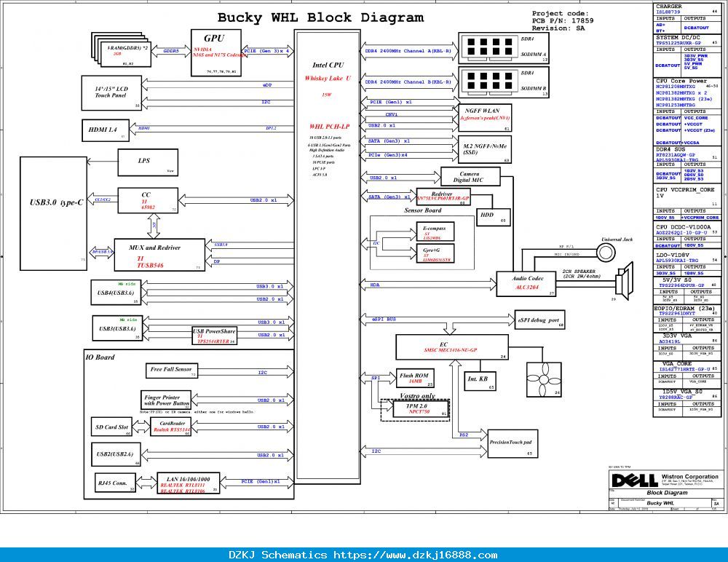Click the LDO-V1D8V power table header
728x562 pixels.
673,255
